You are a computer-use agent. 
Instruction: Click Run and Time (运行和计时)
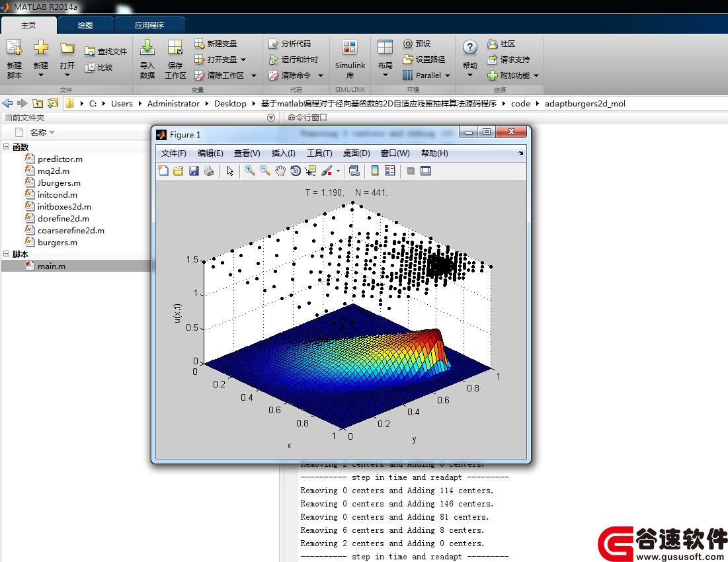click(x=294, y=60)
